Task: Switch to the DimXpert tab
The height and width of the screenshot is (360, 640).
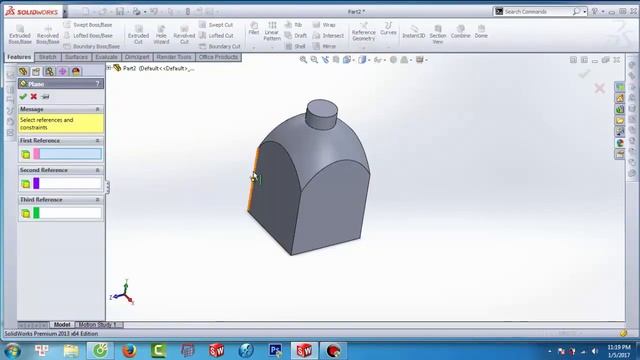Action: [x=137, y=57]
